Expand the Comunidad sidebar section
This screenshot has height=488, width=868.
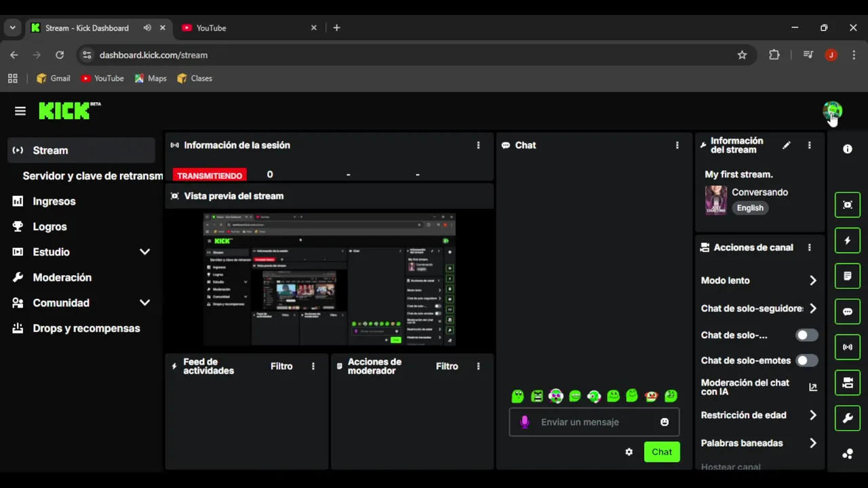pos(144,303)
